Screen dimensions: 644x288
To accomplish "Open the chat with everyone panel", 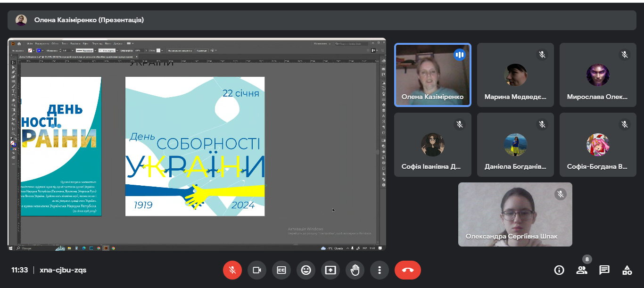I will pyautogui.click(x=604, y=270).
